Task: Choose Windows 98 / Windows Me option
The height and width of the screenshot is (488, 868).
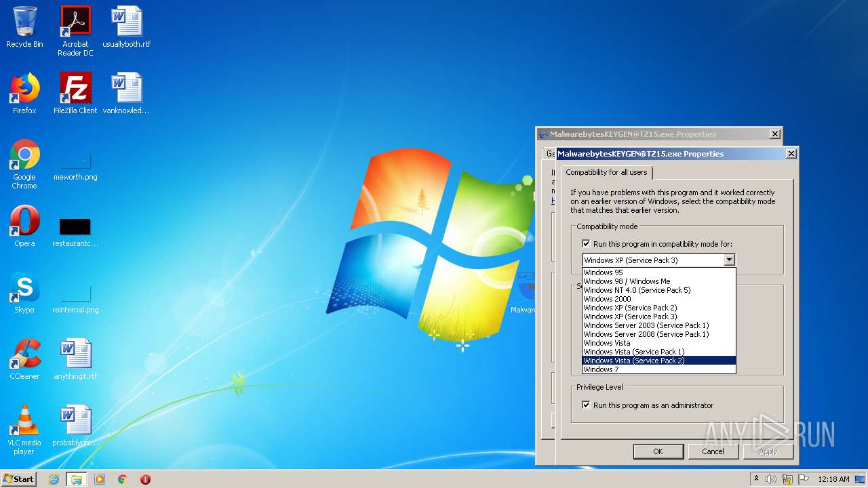Action: [658, 281]
